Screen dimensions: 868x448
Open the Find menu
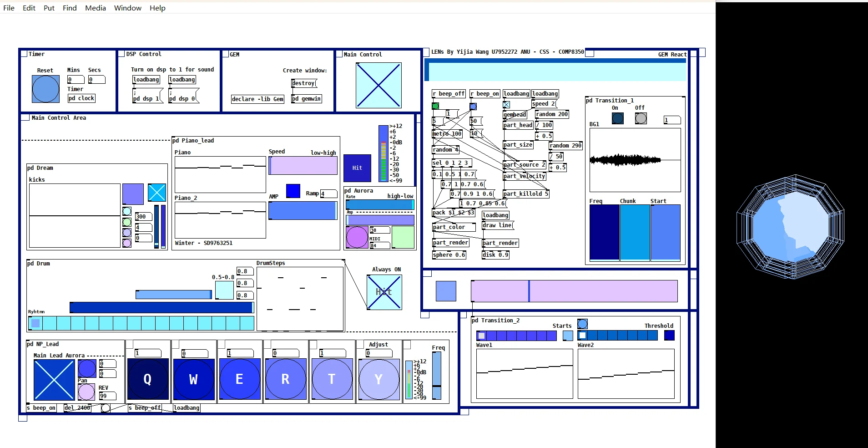tap(70, 8)
